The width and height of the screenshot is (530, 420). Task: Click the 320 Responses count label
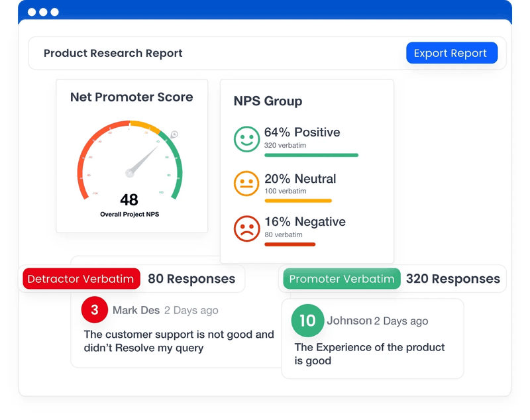[452, 279]
